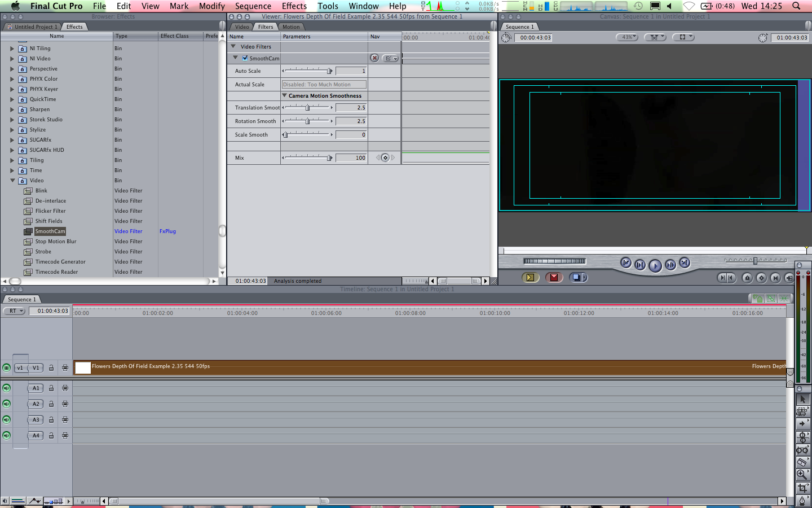Select the Zoom magnifier tool

[802, 475]
